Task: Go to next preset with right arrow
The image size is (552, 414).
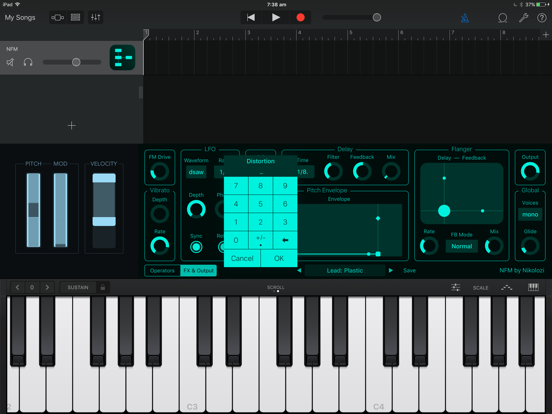Action: 390,270
